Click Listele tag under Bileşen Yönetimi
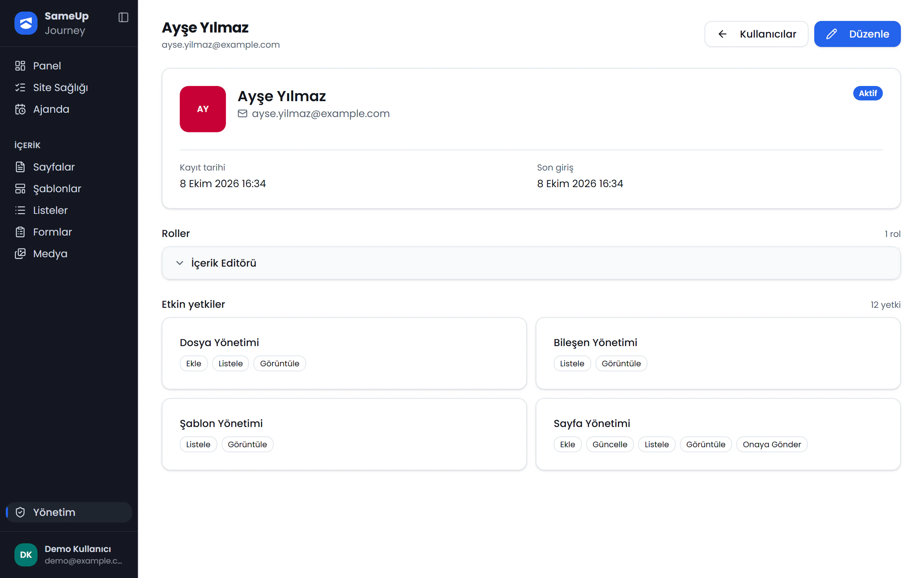The height and width of the screenshot is (578, 924). tap(572, 363)
